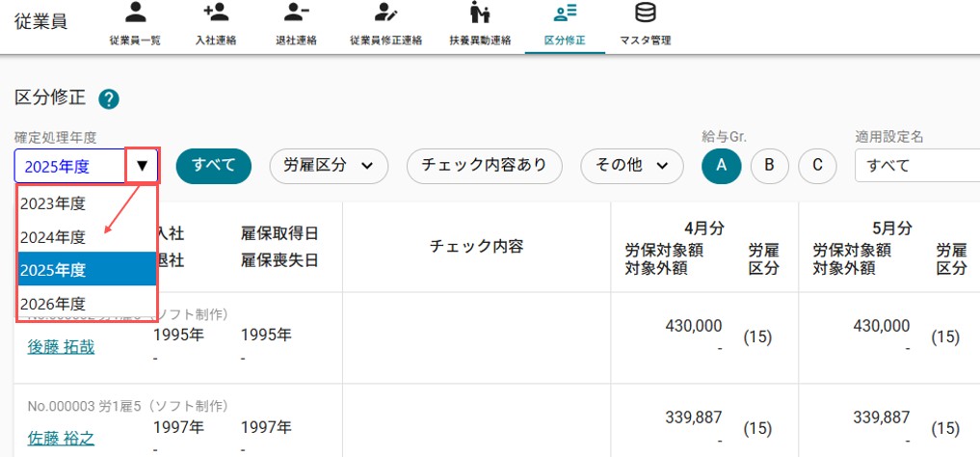Click the 入社連絡 add-person icon

216,12
